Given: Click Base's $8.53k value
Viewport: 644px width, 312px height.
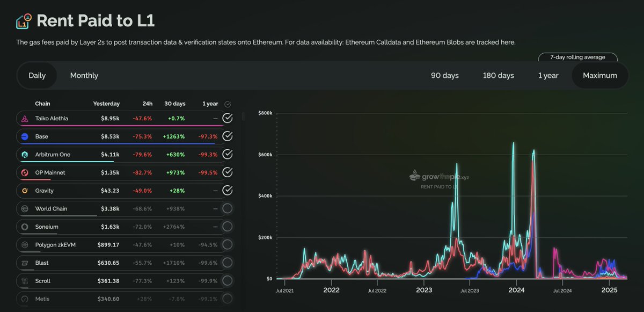Looking at the screenshot, I should [111, 136].
